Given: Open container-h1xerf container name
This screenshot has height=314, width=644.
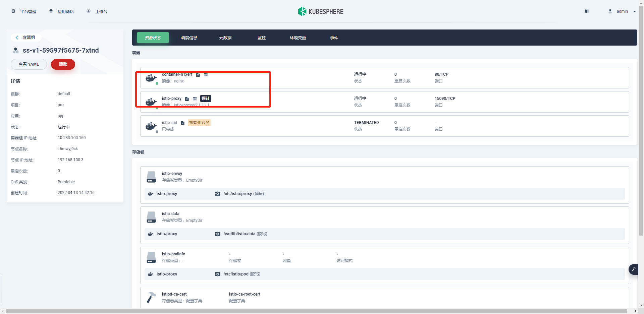Looking at the screenshot, I should click(x=177, y=74).
